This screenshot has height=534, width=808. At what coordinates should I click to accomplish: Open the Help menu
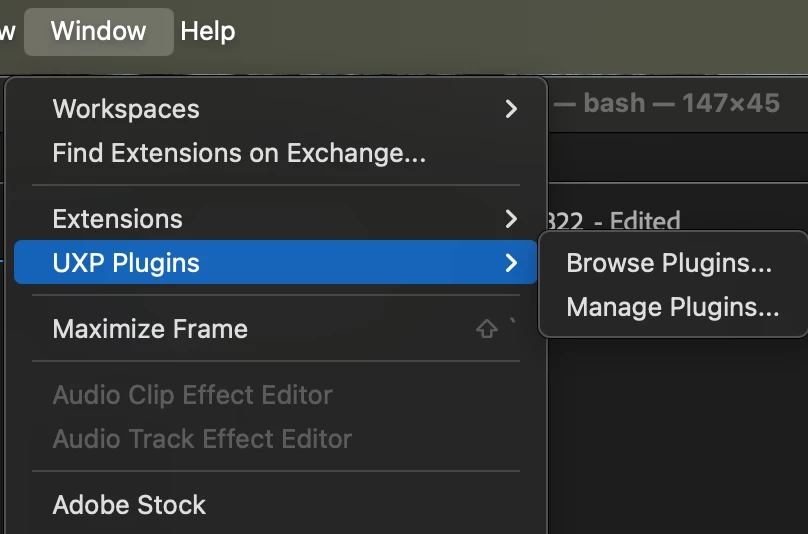tap(208, 31)
